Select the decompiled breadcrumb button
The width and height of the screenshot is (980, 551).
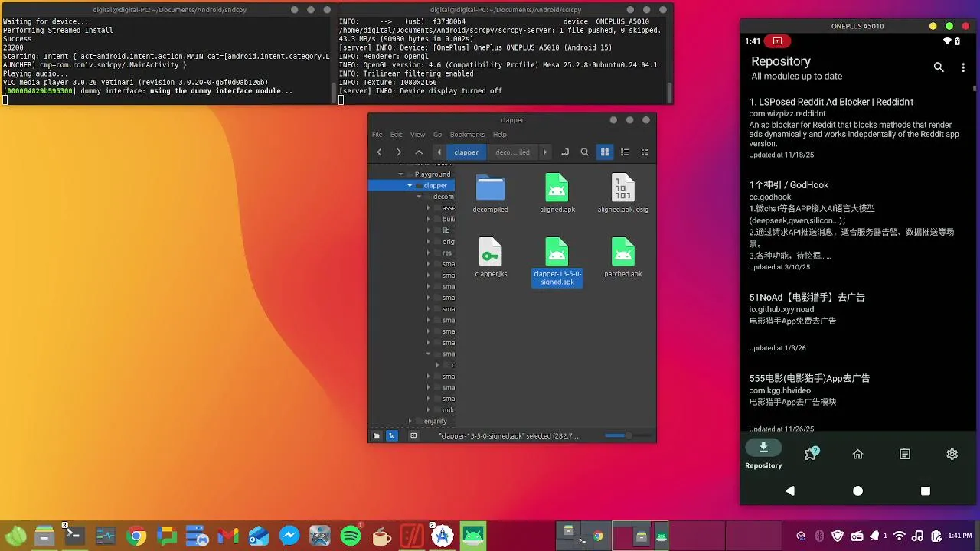tap(512, 152)
